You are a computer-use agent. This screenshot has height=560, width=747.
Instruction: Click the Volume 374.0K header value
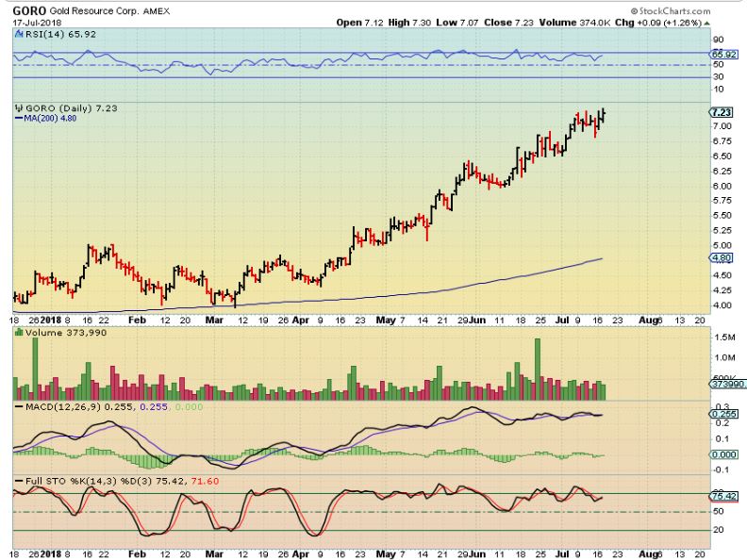[574, 23]
